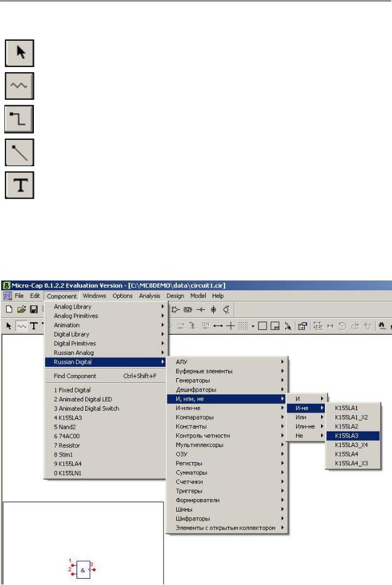Click the empty square box toolbar icon
The image size is (392, 585).
[262, 326]
